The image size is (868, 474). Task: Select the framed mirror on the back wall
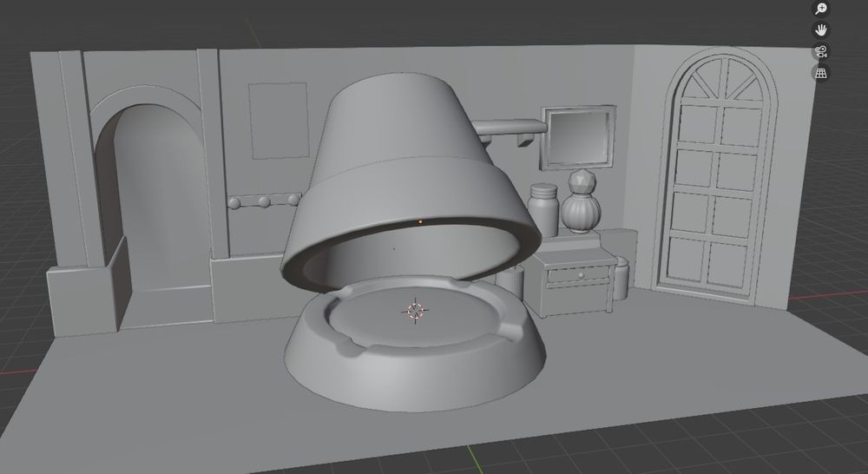(578, 137)
